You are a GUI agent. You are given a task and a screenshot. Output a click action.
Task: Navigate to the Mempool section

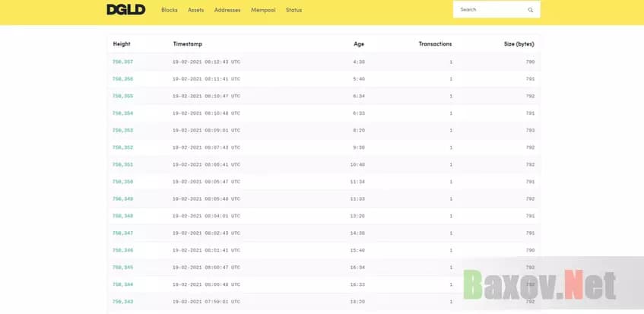coord(263,10)
